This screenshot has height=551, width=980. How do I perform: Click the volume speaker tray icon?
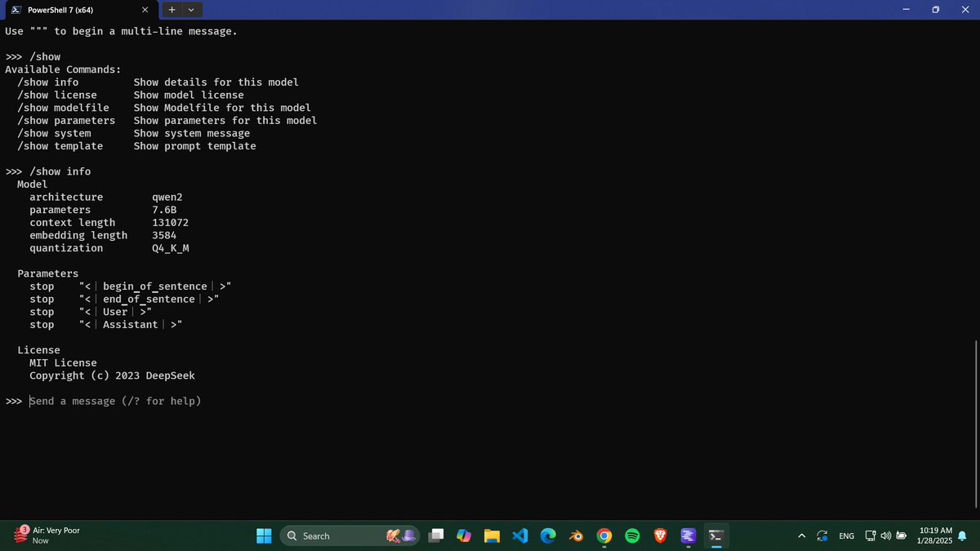tap(885, 535)
